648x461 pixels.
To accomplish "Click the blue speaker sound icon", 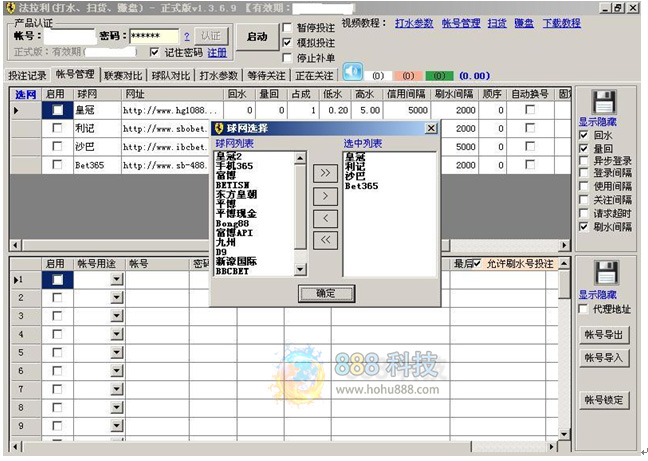I will pyautogui.click(x=353, y=72).
